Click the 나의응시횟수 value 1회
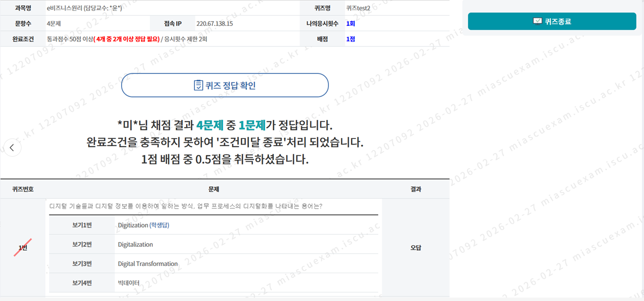This screenshot has height=301, width=644. [x=350, y=23]
